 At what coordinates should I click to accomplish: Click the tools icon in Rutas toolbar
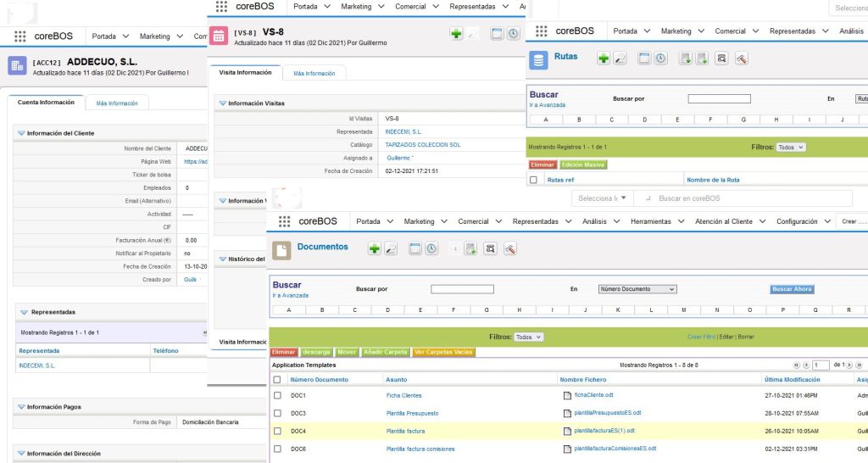tap(741, 59)
